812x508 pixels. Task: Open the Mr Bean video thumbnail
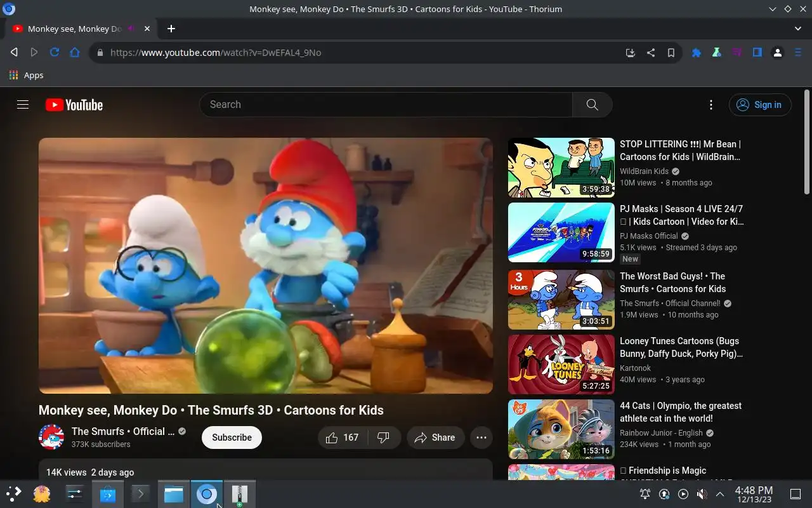tap(561, 168)
